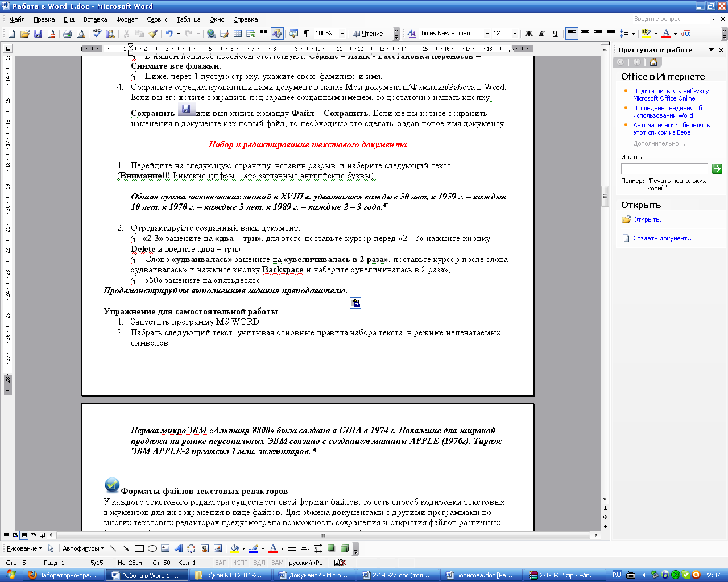Click 'Последние сведения об использовании Word' link

[x=668, y=111]
